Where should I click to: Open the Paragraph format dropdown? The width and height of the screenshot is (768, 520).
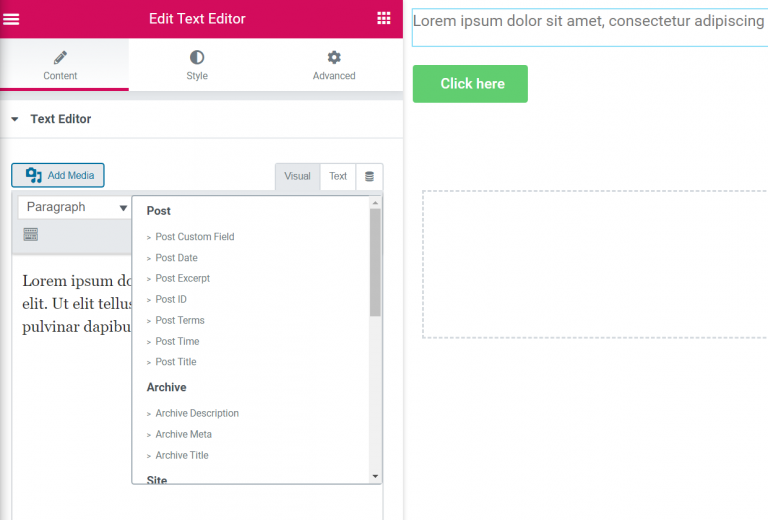point(76,207)
